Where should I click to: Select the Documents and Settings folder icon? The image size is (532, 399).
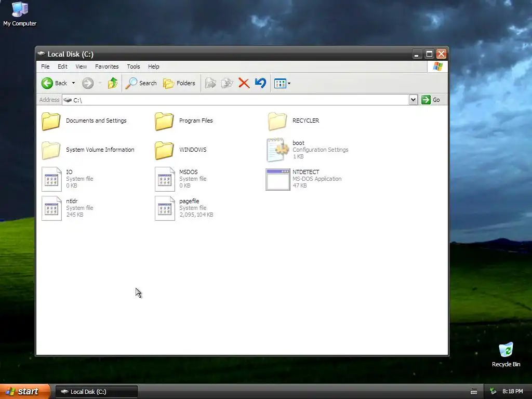point(51,121)
